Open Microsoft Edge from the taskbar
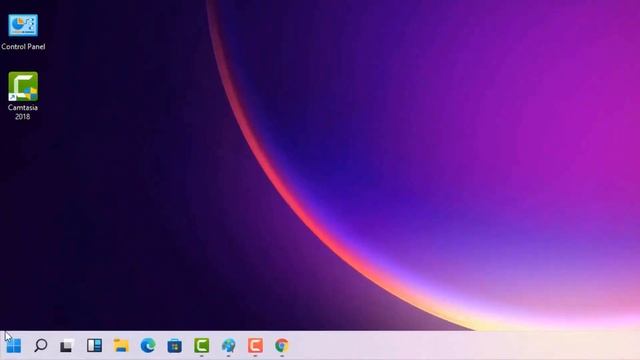Image resolution: width=640 pixels, height=360 pixels. (x=148, y=345)
